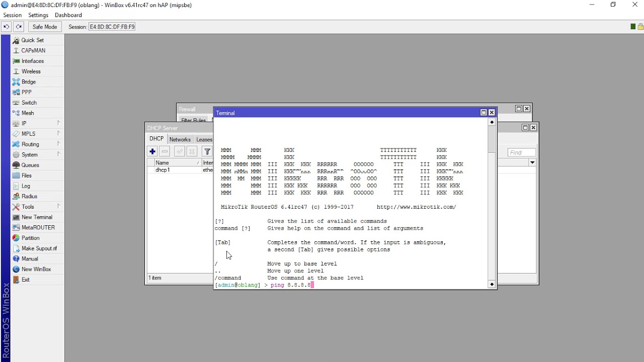Expand the IP submenu
This screenshot has width=644, height=362.
36,124
